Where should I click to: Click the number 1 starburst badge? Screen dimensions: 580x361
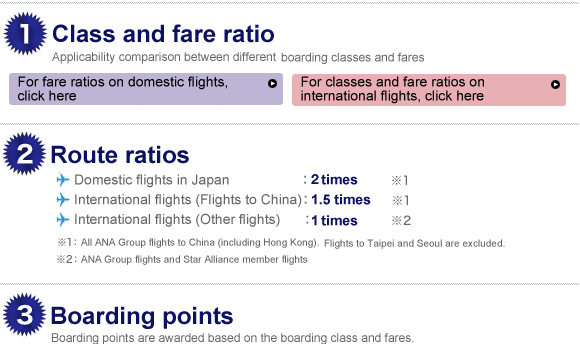click(25, 33)
